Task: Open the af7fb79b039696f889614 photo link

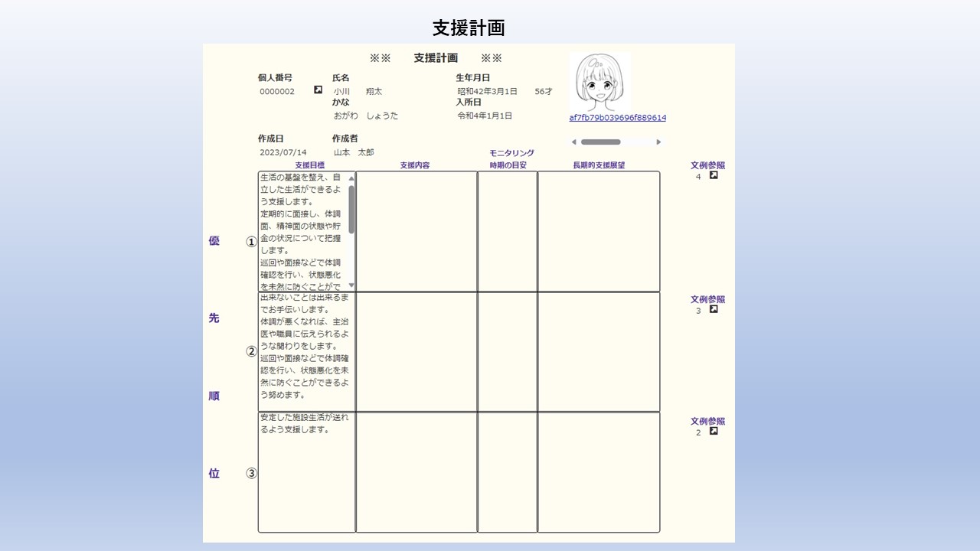Action: tap(617, 118)
